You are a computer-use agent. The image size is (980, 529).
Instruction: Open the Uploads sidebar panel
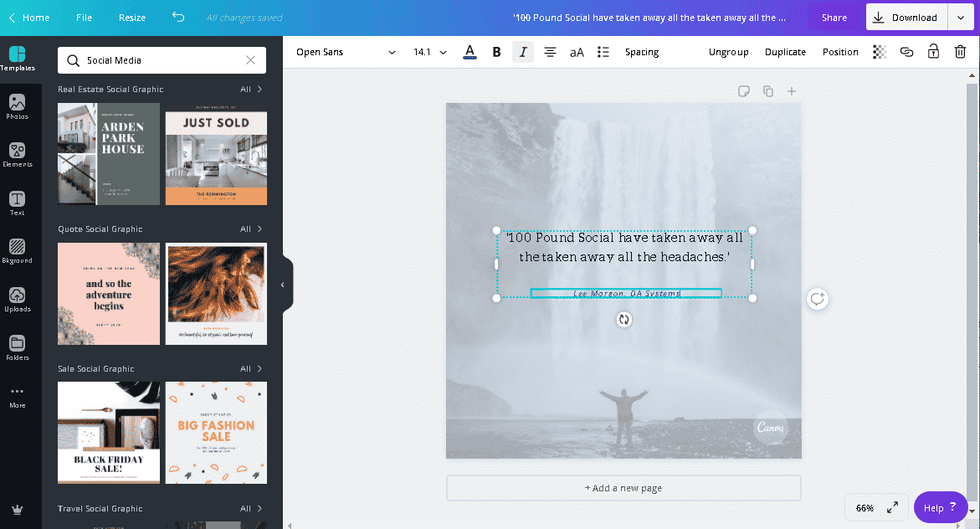point(17,300)
